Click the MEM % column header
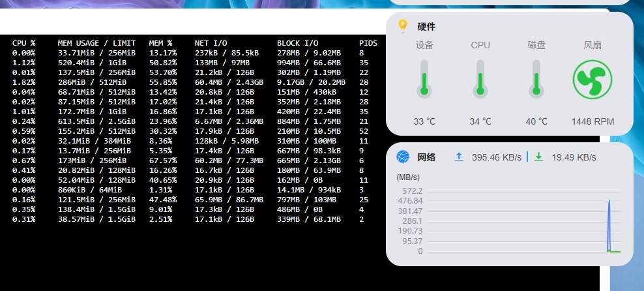 pos(160,43)
